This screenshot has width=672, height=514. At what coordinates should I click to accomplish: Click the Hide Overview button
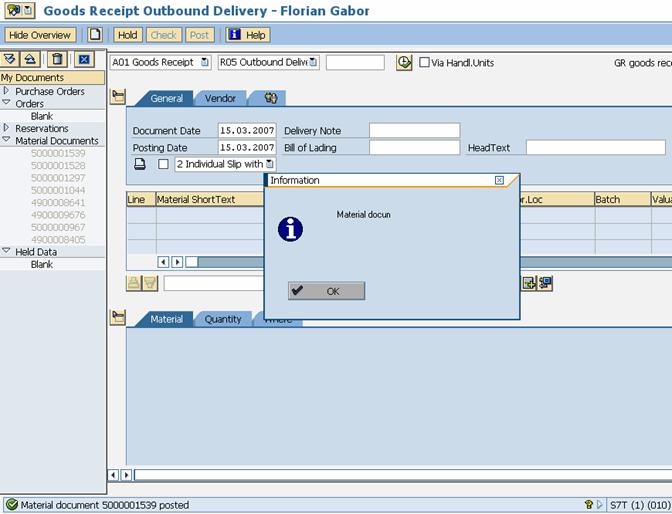coord(40,35)
